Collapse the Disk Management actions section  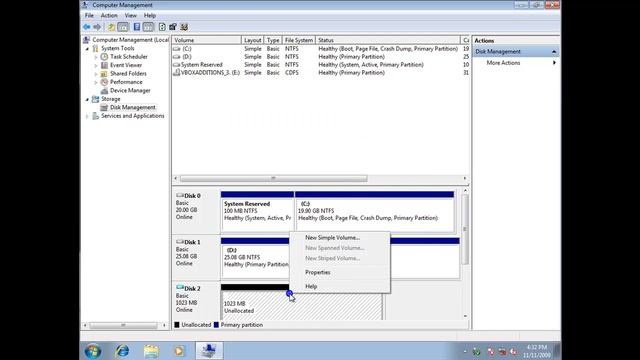pos(554,52)
